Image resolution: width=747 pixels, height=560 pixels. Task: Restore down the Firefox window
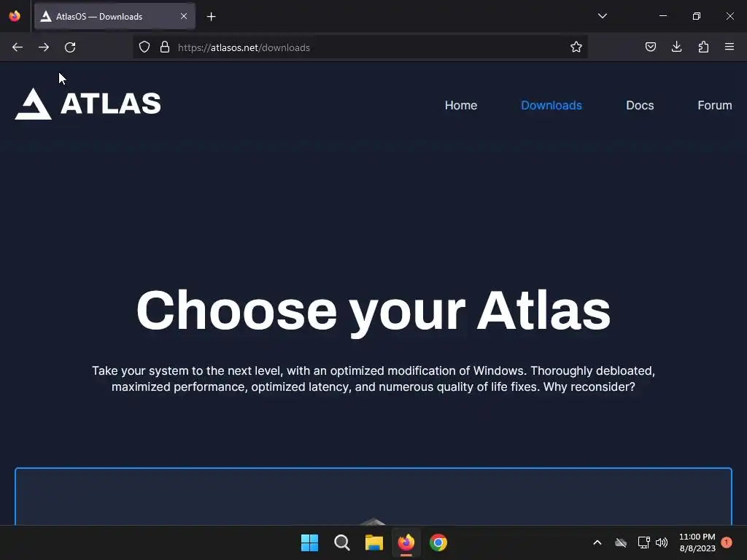point(696,16)
